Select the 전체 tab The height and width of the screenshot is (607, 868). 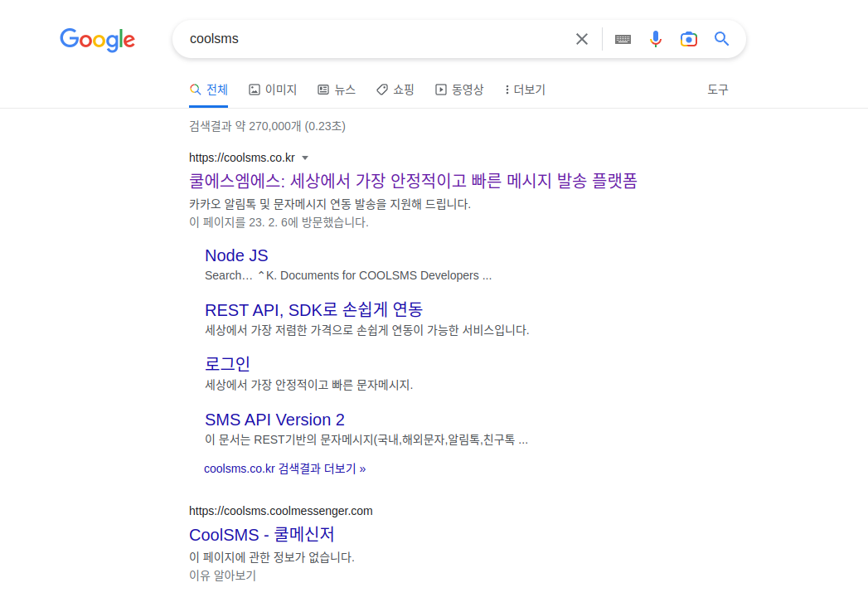209,90
